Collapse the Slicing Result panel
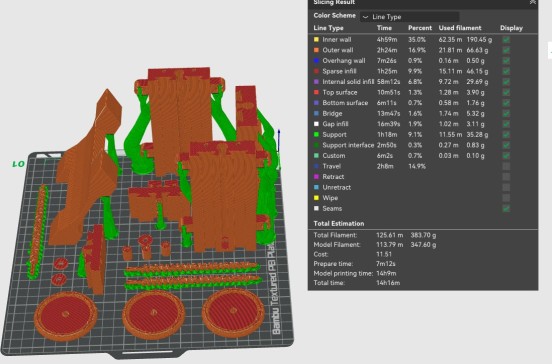This screenshot has height=364, width=552. (533, 2)
